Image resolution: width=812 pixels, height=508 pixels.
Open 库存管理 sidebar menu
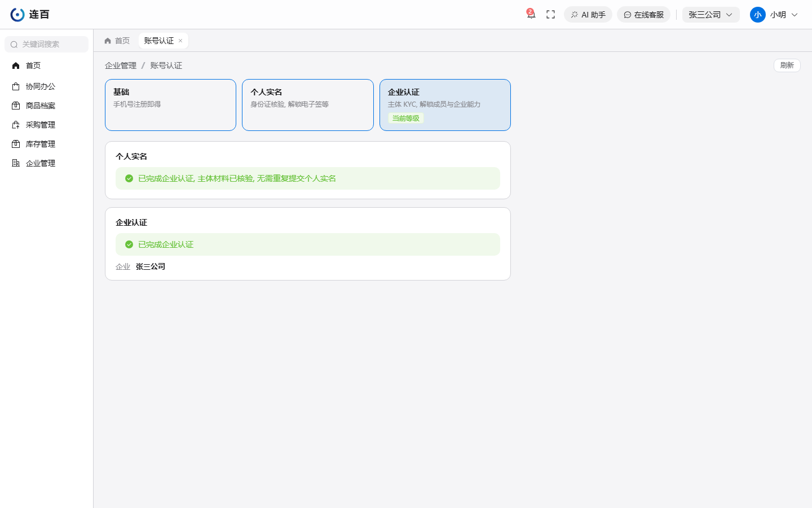pyautogui.click(x=47, y=144)
